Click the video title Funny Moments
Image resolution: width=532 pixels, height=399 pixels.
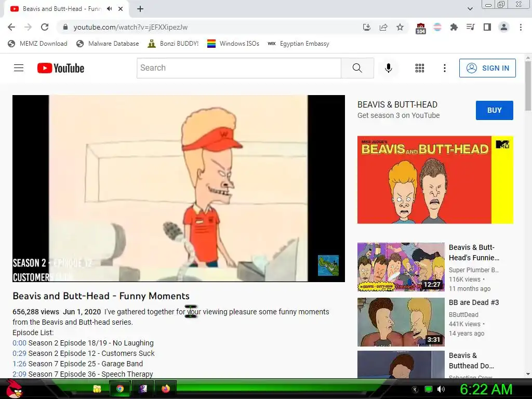101,296
